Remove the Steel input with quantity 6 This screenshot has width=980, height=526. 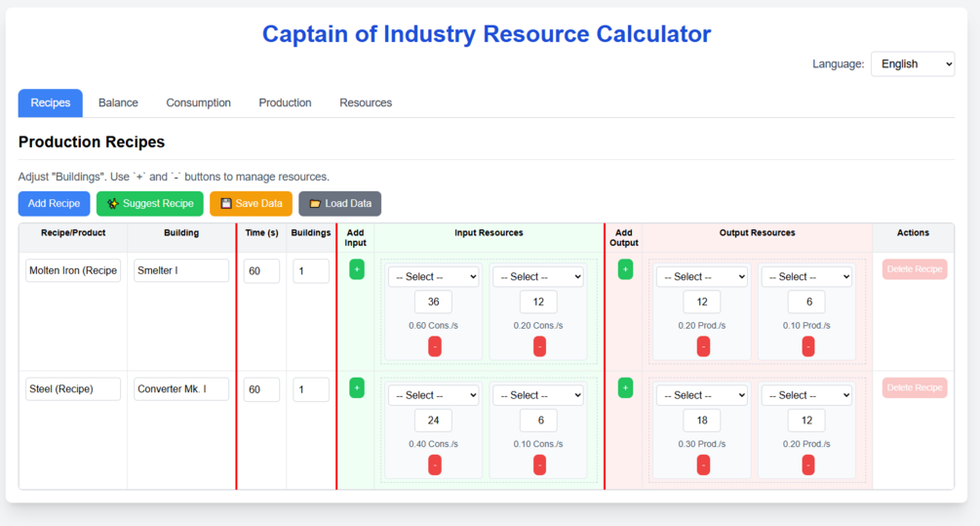539,465
